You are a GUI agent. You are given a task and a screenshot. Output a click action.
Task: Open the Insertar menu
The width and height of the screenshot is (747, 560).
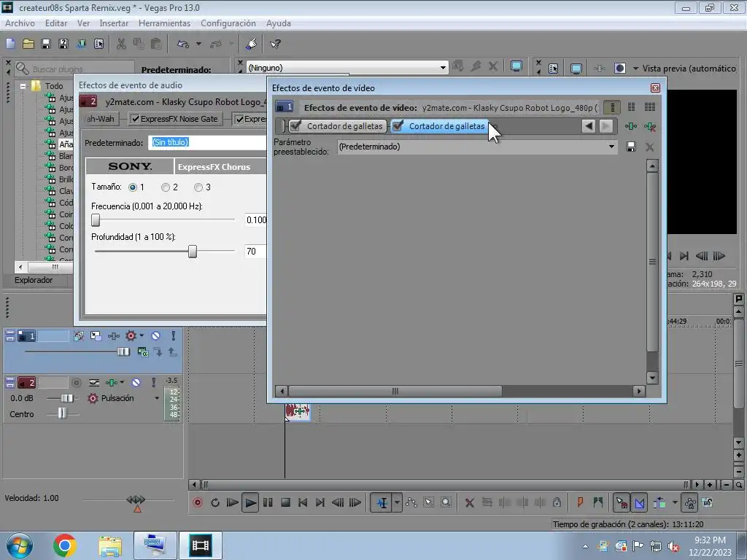(x=114, y=23)
